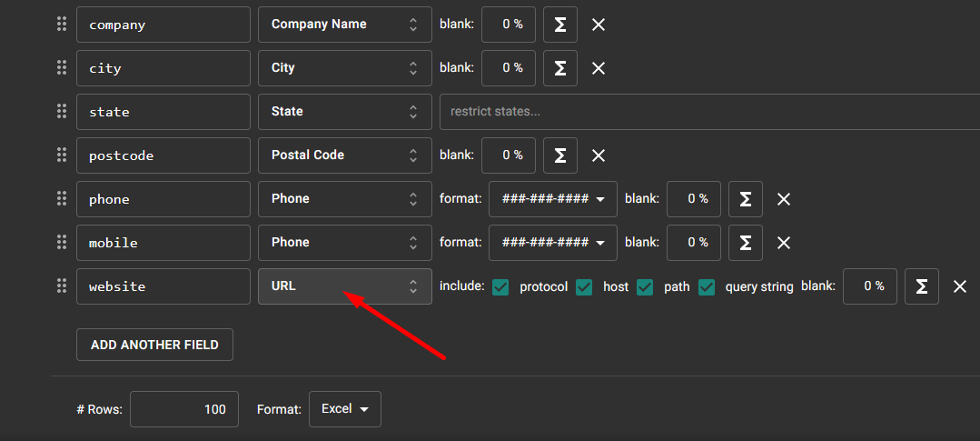Uncheck the query string checkbox

point(707,286)
